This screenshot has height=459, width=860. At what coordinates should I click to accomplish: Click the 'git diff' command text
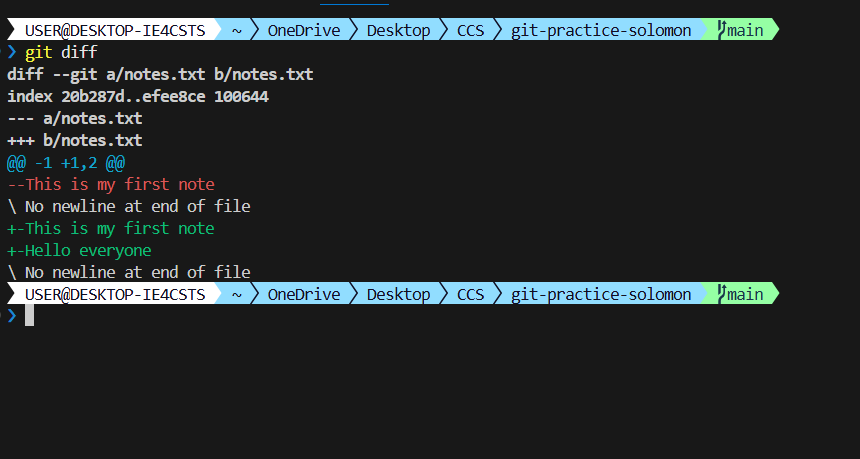point(61,52)
